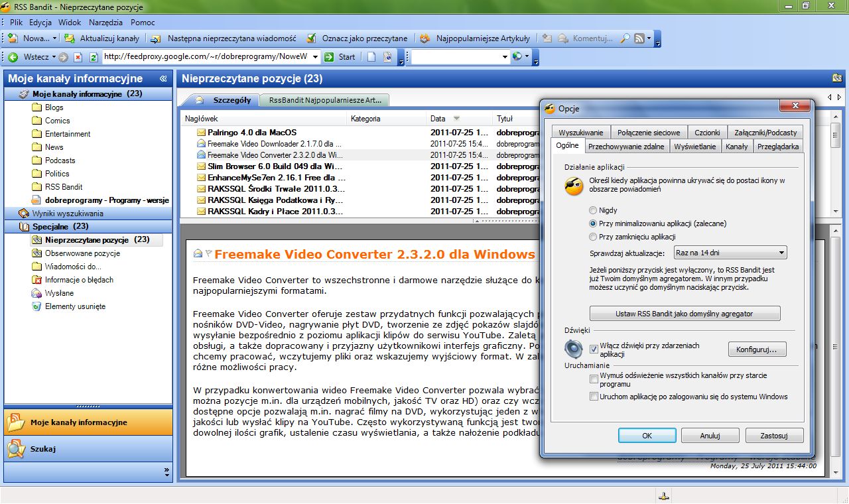Screen dimensions: 849x504
Task: Click the globe web search icon
Action: point(517,57)
